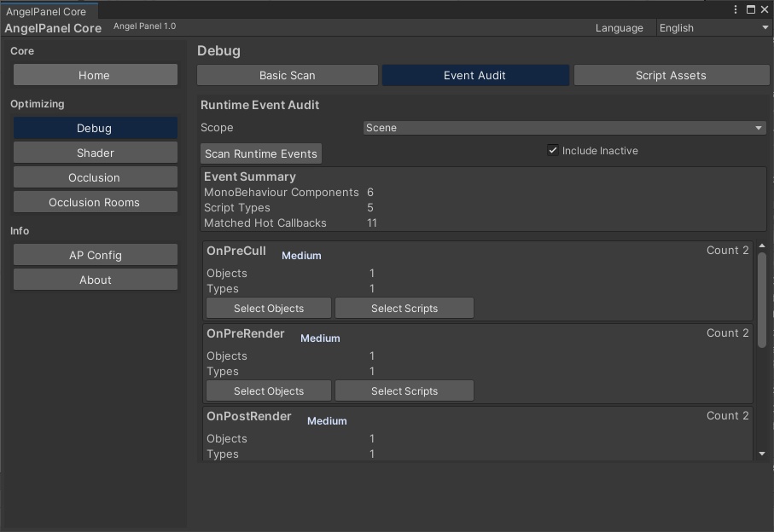The height and width of the screenshot is (532, 774).
Task: Open the window options menu (⋮ icon)
Action: click(x=735, y=9)
